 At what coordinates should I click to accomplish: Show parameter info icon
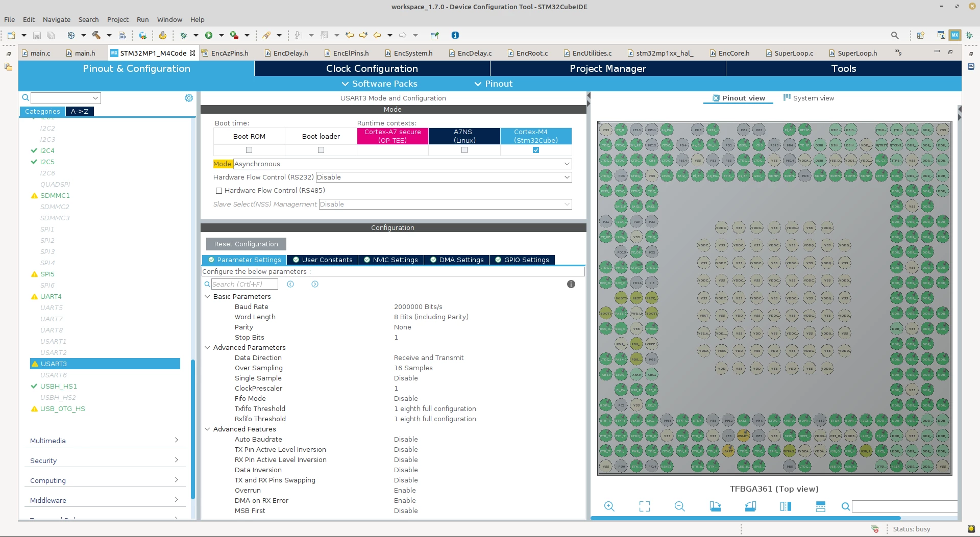[571, 284]
